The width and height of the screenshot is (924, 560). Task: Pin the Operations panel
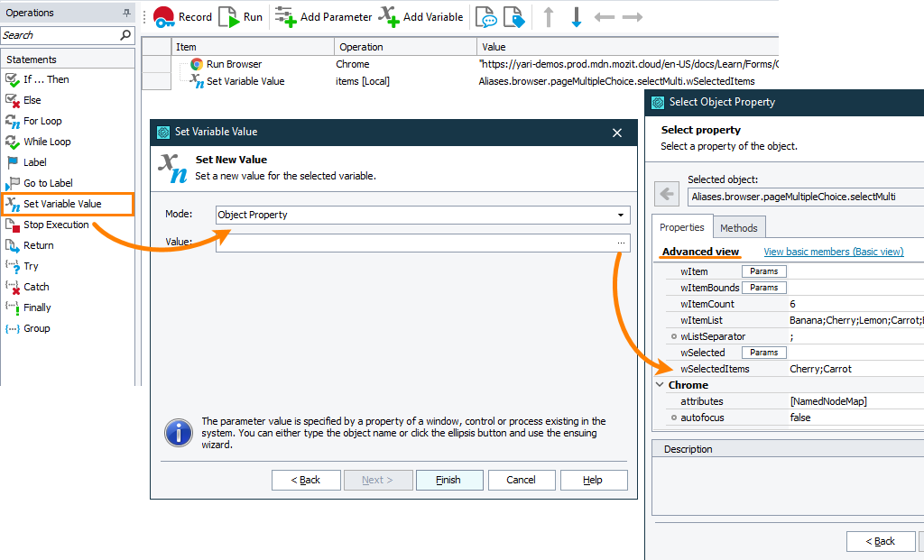pyautogui.click(x=126, y=14)
